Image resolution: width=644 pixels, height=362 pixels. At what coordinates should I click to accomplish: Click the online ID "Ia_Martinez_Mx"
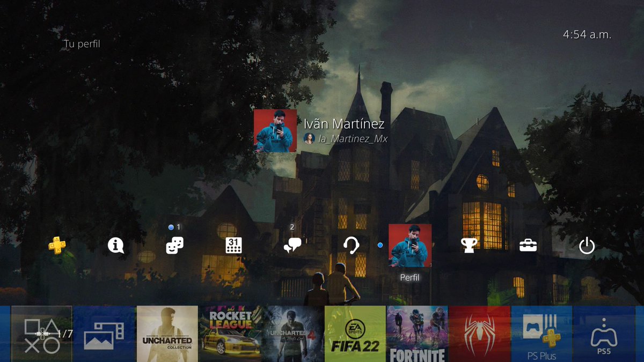pos(353,139)
